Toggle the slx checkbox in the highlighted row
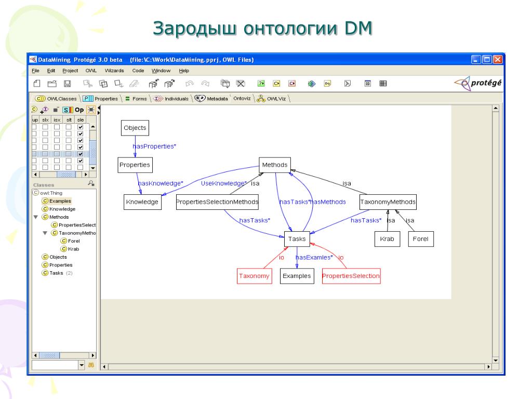 45,154
